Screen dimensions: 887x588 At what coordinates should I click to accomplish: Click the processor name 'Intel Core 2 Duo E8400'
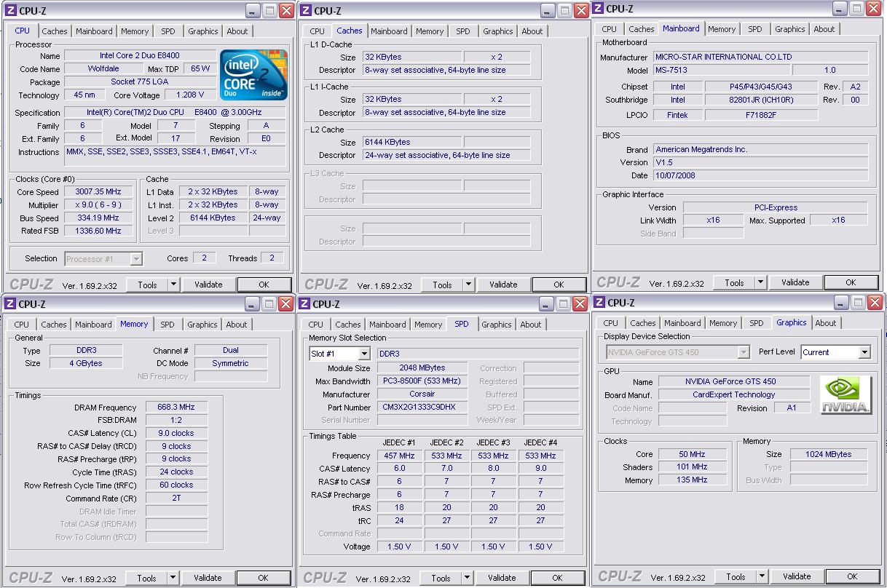tap(140, 55)
